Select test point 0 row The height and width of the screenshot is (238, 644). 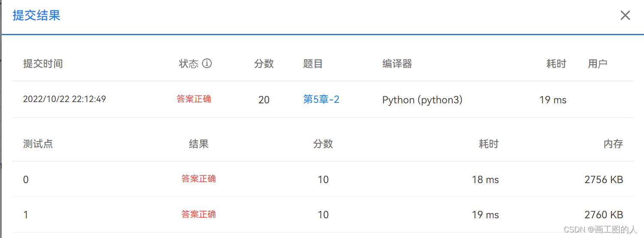pyautogui.click(x=323, y=179)
